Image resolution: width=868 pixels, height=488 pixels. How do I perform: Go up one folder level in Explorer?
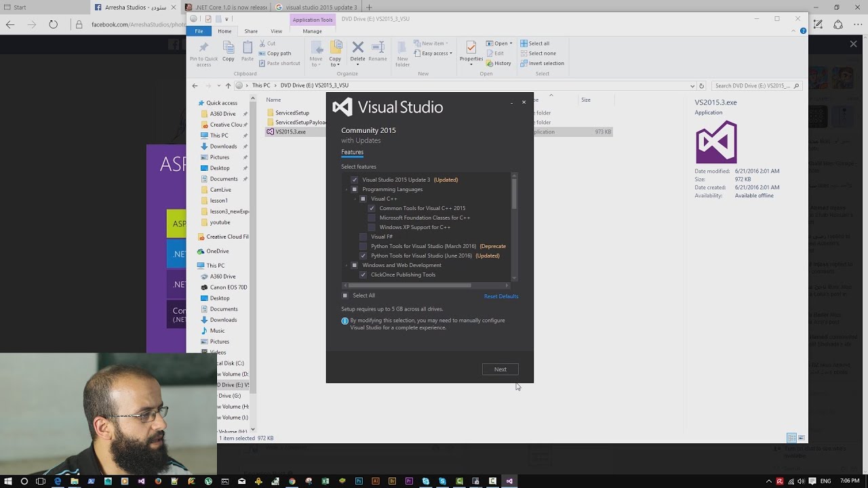pos(228,86)
